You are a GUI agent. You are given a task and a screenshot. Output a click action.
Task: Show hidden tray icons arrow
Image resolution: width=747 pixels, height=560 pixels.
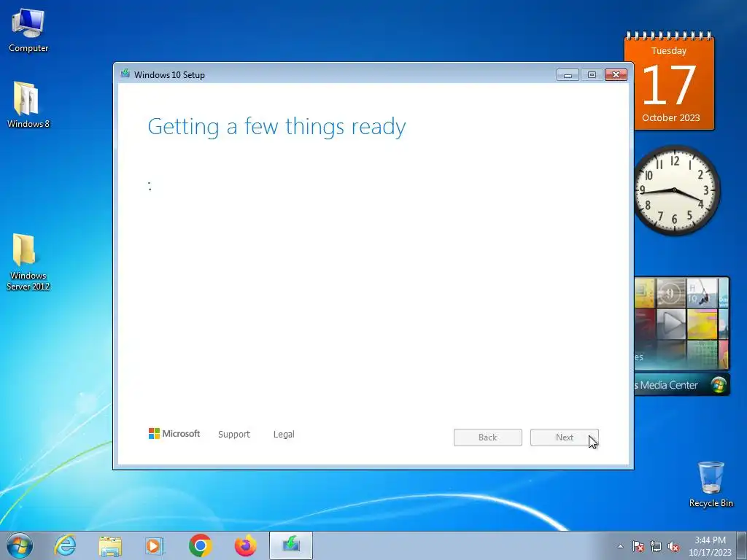(620, 546)
